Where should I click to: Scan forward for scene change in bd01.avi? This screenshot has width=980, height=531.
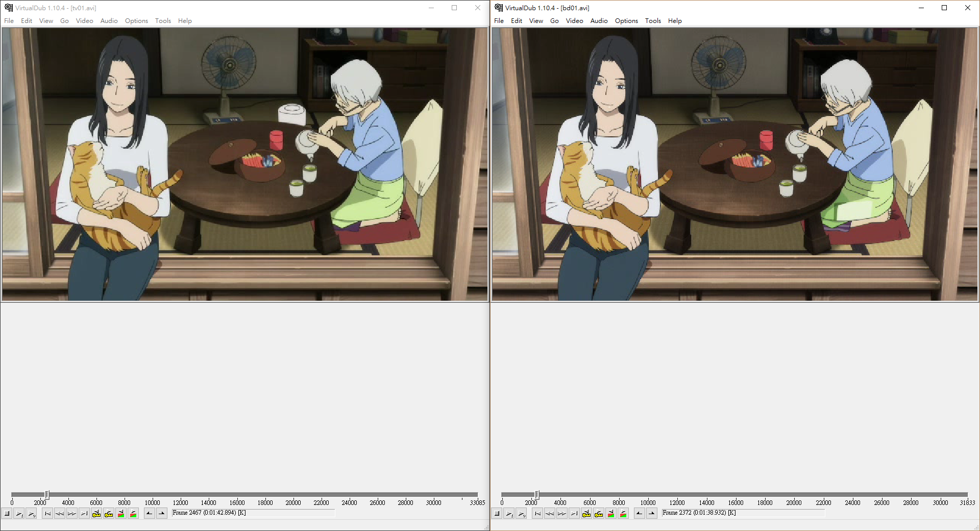point(623,514)
